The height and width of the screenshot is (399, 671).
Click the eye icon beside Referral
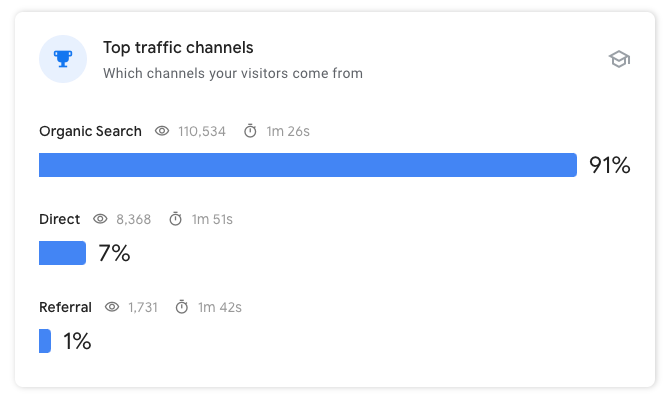click(112, 307)
